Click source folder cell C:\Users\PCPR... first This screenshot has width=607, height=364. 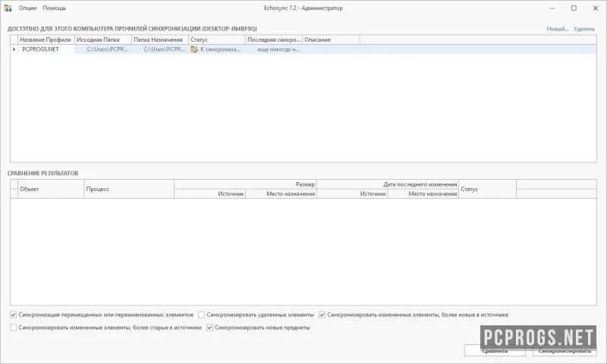(x=103, y=49)
